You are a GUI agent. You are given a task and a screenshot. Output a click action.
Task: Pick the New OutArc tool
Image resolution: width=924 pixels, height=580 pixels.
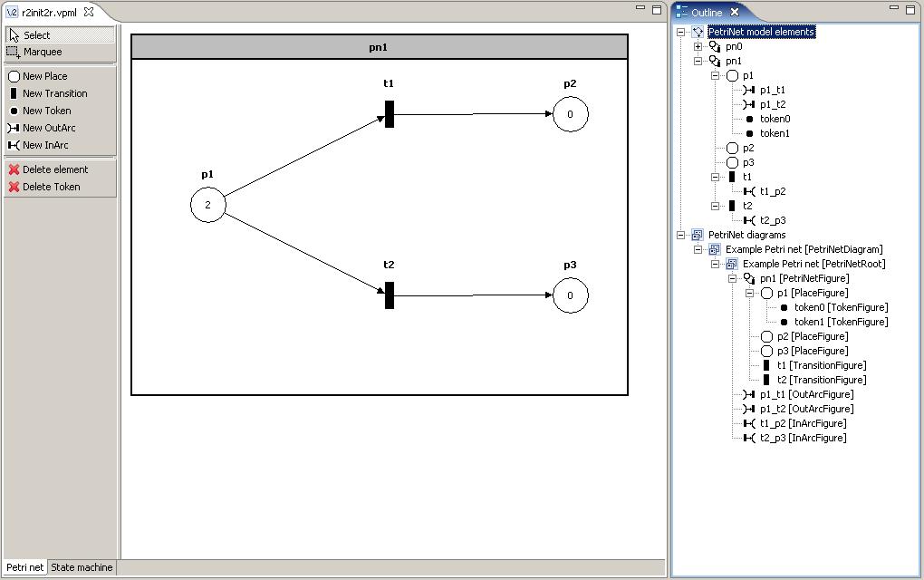click(60, 127)
